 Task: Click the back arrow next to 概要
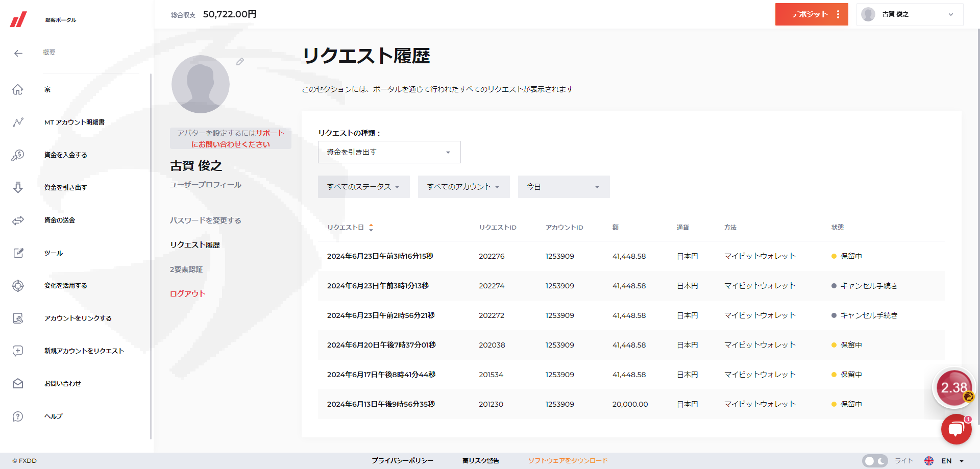(18, 53)
